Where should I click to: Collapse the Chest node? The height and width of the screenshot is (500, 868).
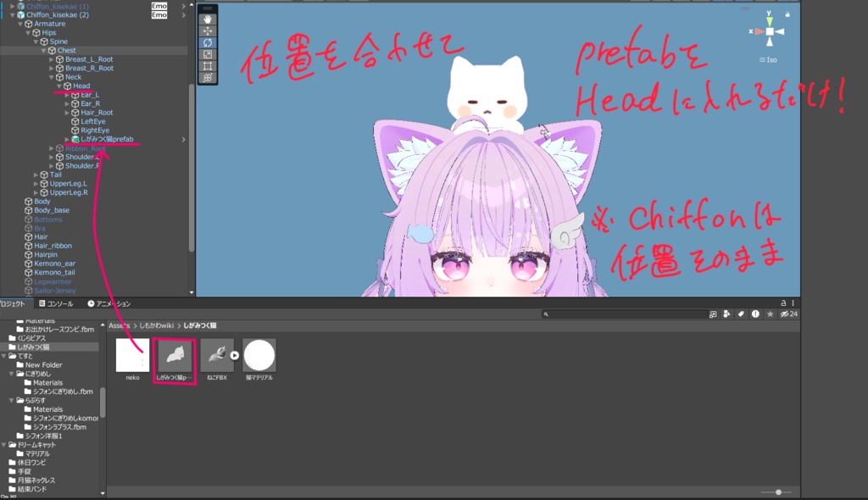tap(44, 50)
